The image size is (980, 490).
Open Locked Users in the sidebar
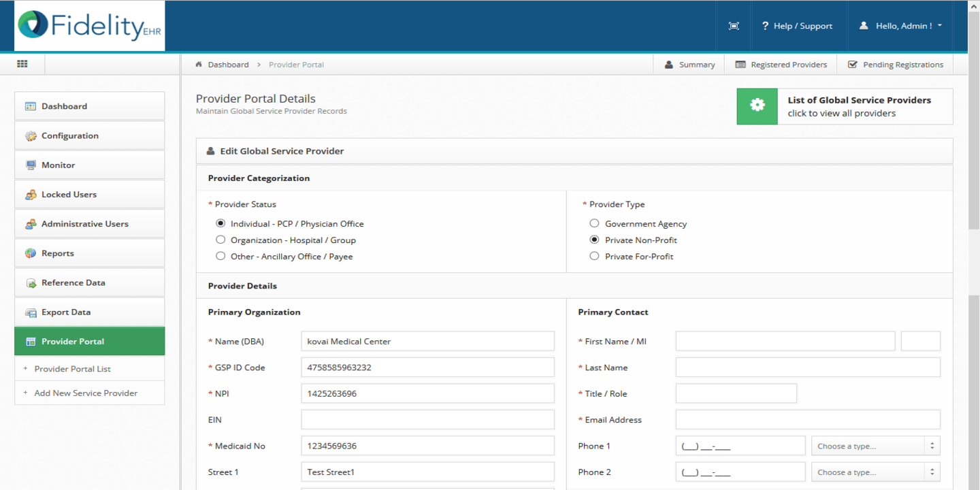(89, 194)
